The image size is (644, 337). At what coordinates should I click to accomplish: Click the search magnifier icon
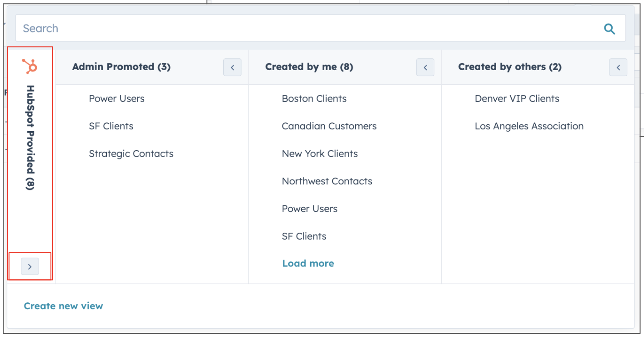(x=609, y=29)
